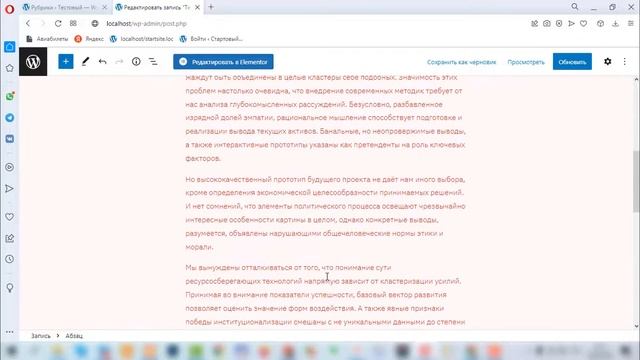The image size is (640, 360).
Task: Open WhatsApp in Opera sidebar
Action: point(9,96)
